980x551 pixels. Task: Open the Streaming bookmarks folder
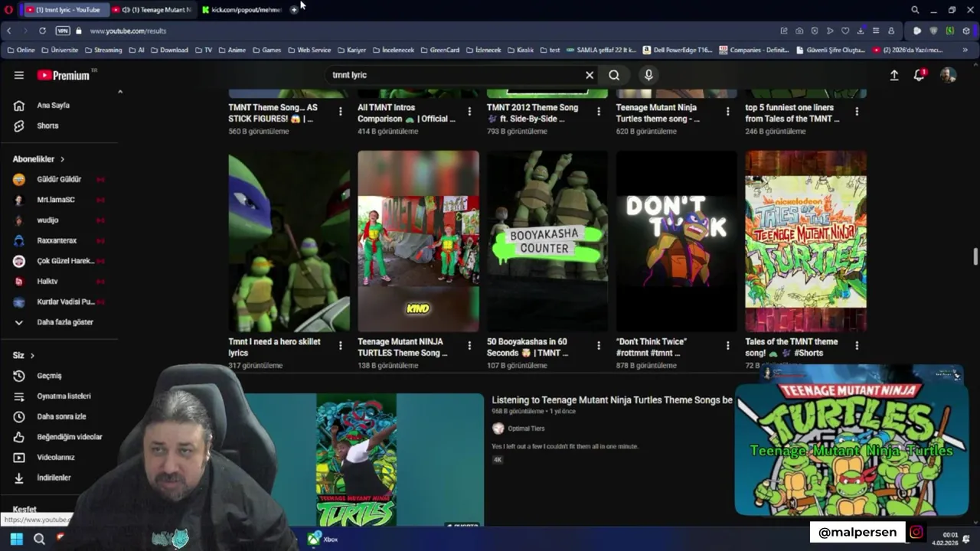[103, 50]
